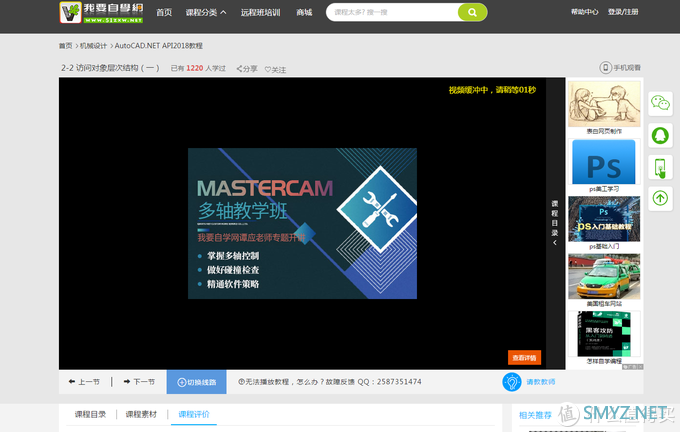
Task: Click the blue 切换线路 button
Action: pos(196,382)
